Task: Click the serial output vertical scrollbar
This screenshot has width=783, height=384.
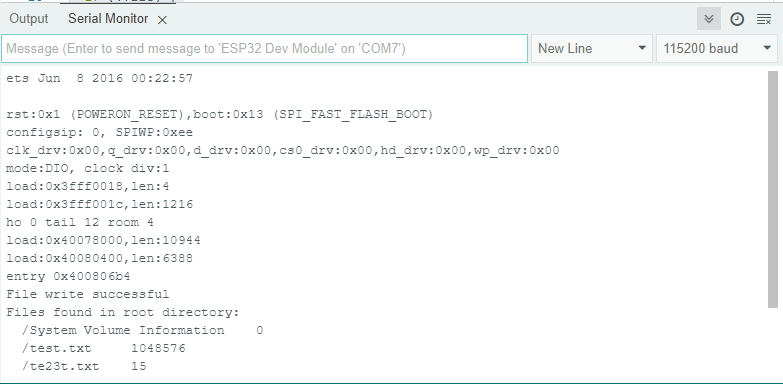Action: pos(773,189)
